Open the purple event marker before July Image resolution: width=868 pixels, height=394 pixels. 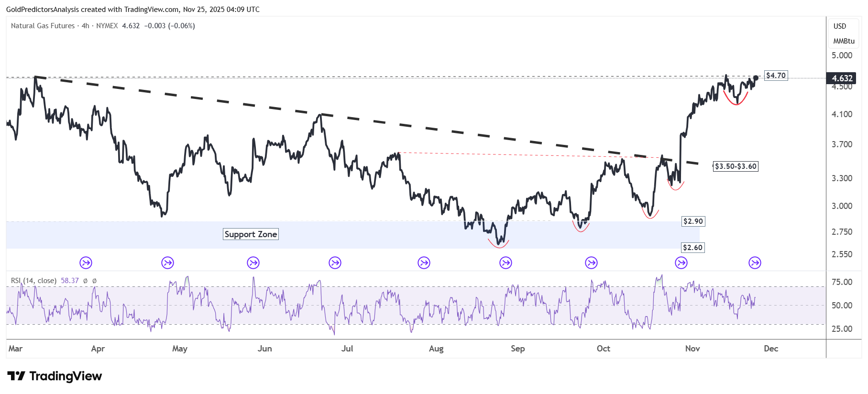(335, 263)
